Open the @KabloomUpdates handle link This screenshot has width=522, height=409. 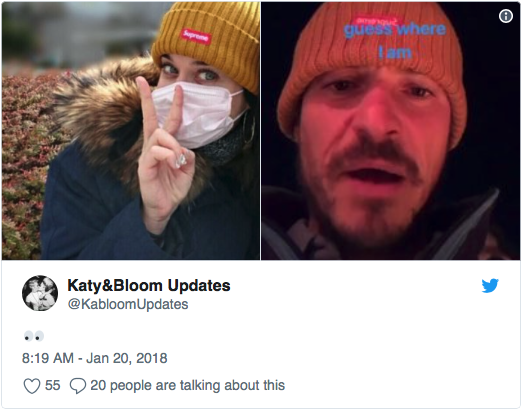pos(128,304)
